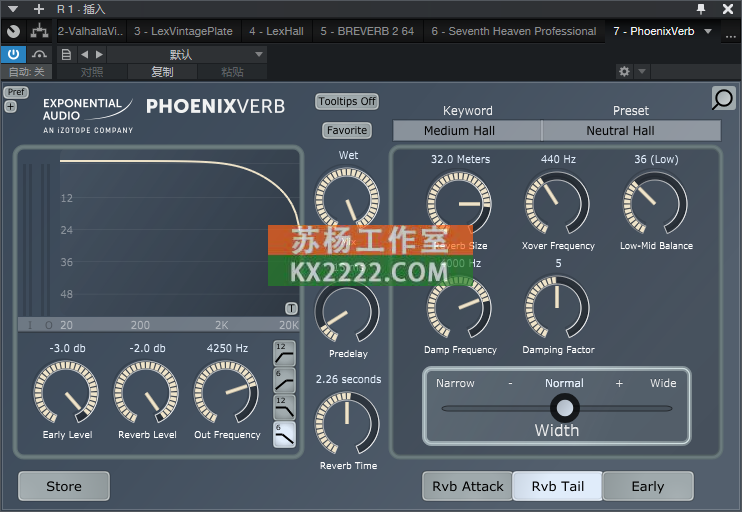Open the preset file document icon
The width and height of the screenshot is (742, 512).
click(x=66, y=54)
